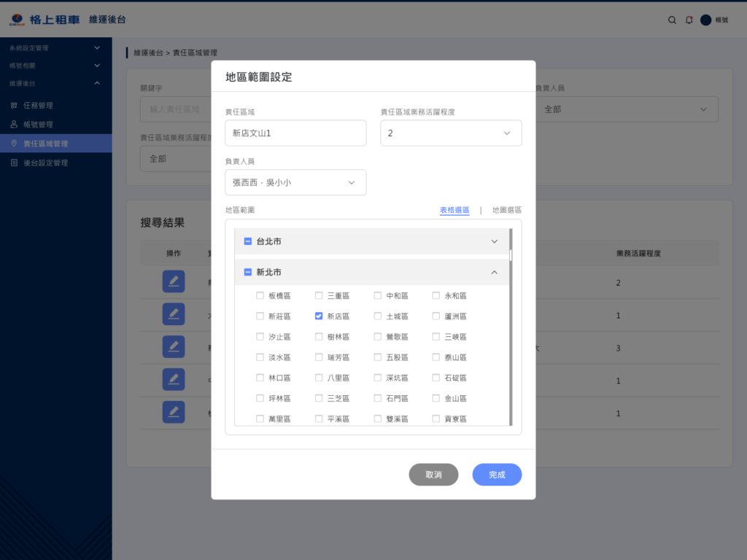747x560 pixels.
Task: Open the notification bell icon
Action: tap(689, 20)
